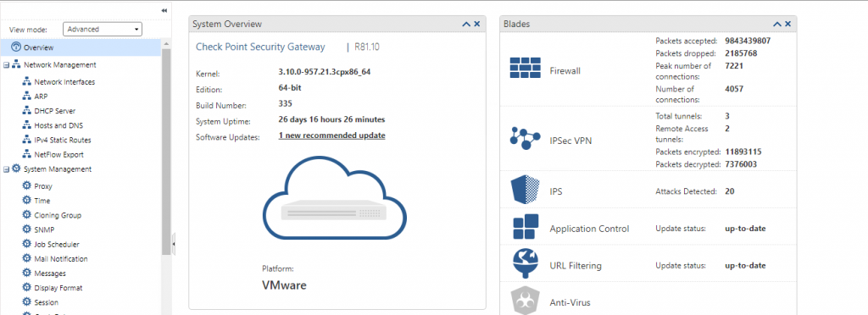Open DHCP Server settings
Viewport: 868px width, 315px height.
55,111
